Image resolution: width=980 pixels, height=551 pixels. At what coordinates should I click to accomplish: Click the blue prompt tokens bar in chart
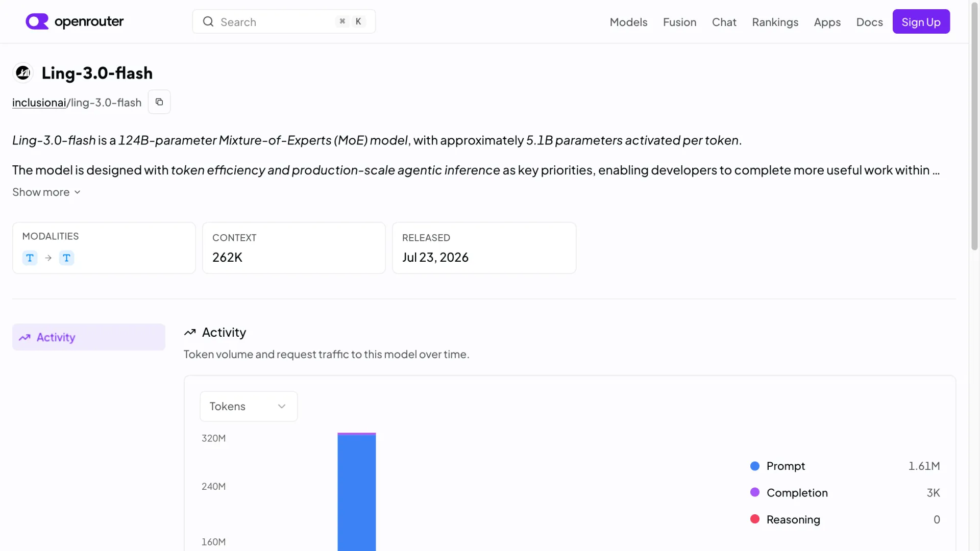coord(357,493)
